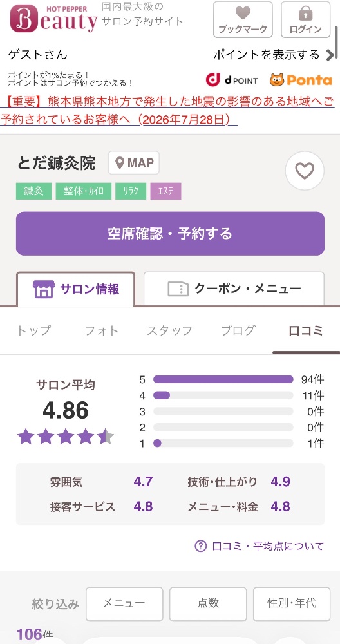Click the question mark help icon

pyautogui.click(x=200, y=546)
